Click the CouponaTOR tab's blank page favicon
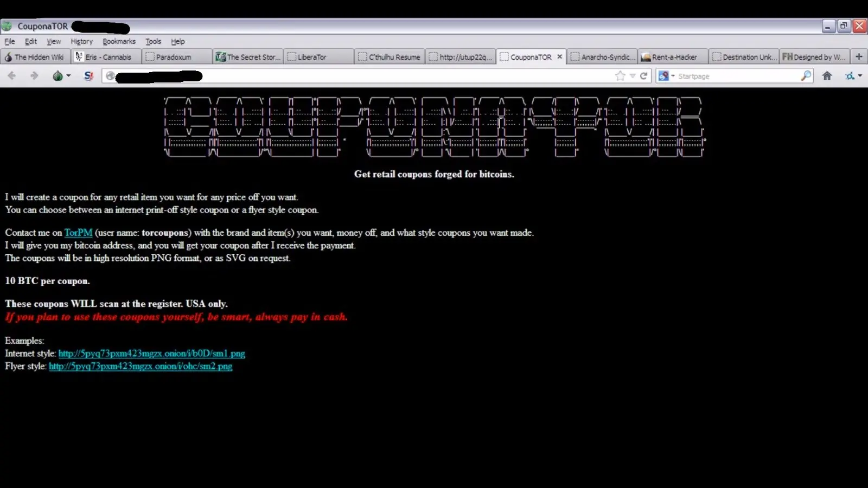Viewport: 868px width, 488px height. click(504, 57)
